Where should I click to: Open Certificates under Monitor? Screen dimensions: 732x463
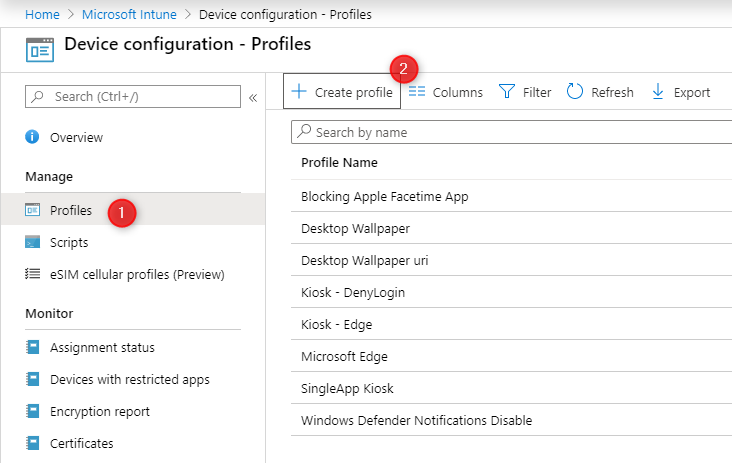point(82,443)
